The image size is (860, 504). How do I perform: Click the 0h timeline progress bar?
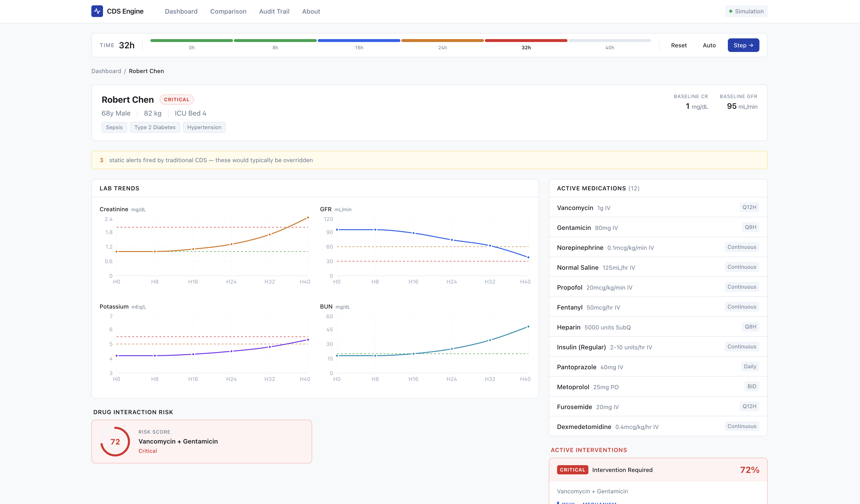pos(191,41)
